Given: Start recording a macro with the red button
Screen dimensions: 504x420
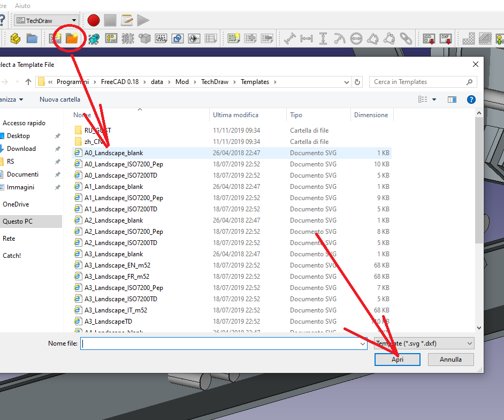Looking at the screenshot, I should click(94, 20).
